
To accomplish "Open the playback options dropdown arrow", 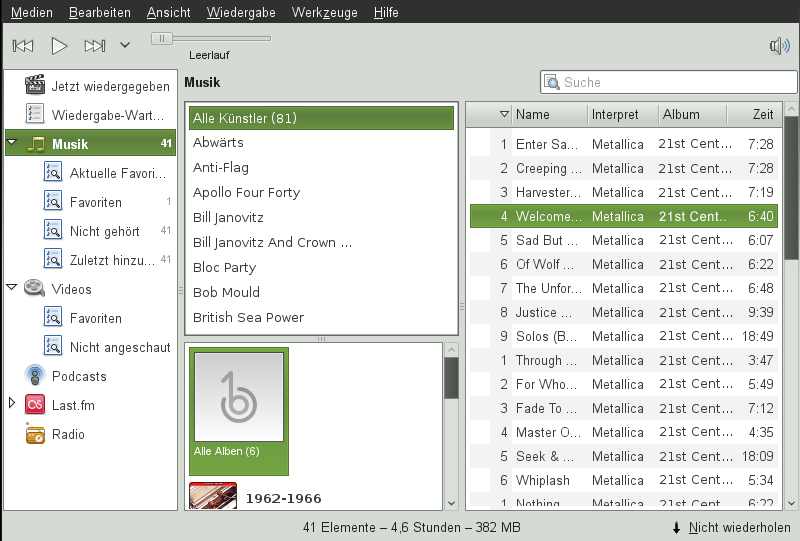I will (x=125, y=45).
